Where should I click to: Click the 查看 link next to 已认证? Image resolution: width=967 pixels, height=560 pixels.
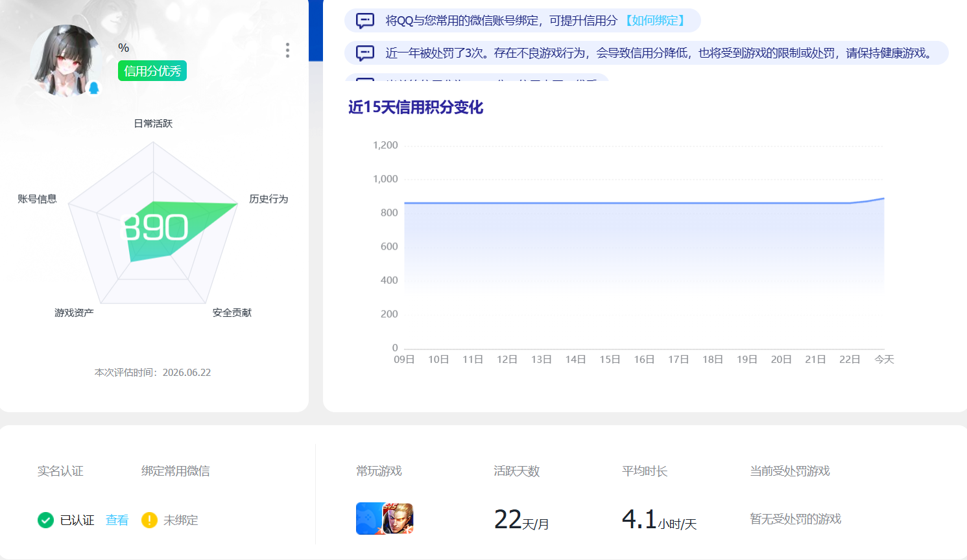click(117, 520)
